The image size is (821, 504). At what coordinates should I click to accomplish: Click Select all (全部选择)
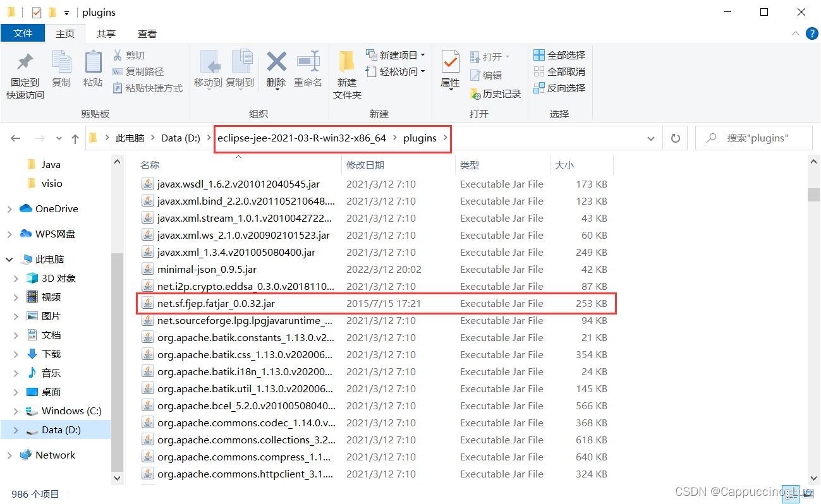pos(560,56)
